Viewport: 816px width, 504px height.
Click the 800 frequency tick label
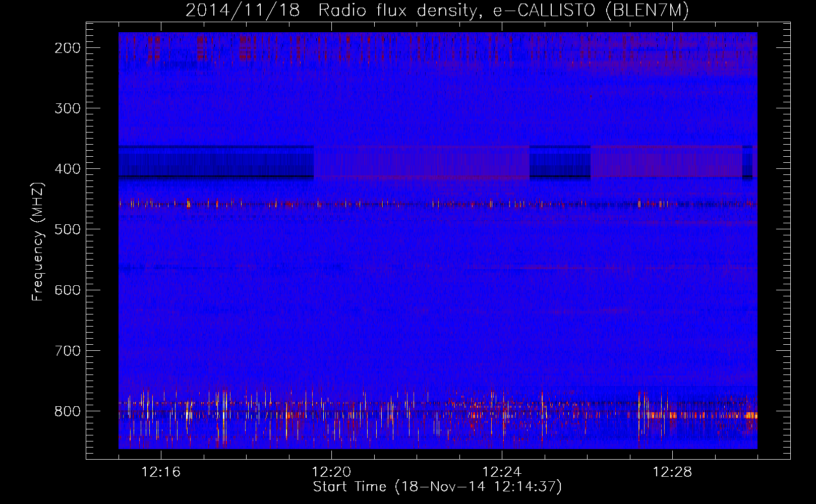(x=67, y=411)
